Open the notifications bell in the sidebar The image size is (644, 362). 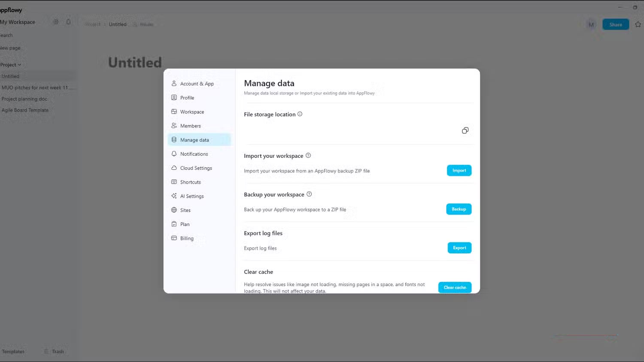click(x=68, y=22)
